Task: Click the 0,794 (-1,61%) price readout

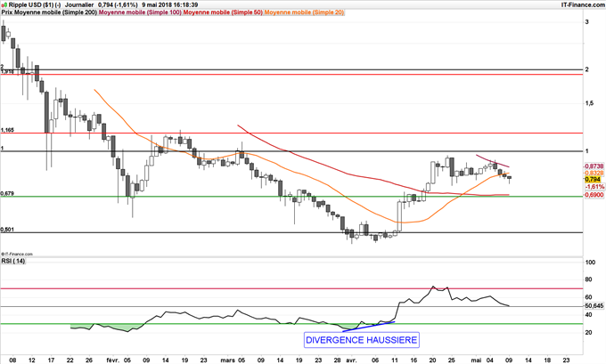Action: 118,5
